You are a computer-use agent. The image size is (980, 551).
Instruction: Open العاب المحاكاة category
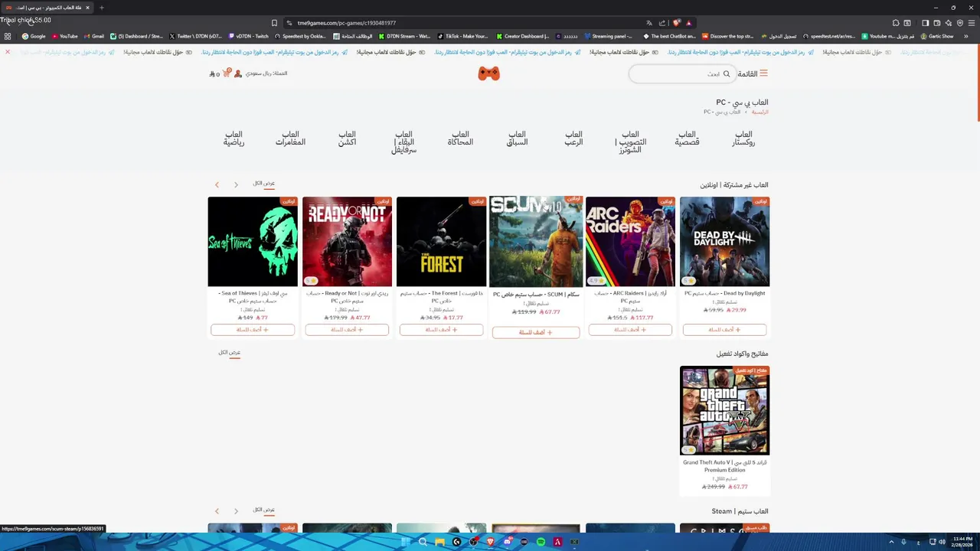(x=460, y=139)
